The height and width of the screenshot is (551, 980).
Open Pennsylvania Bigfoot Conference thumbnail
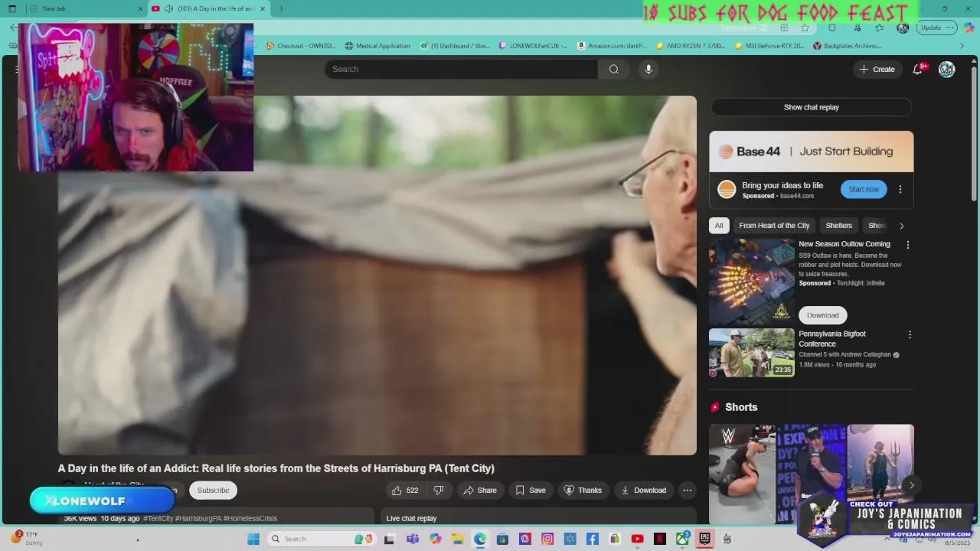[x=752, y=353]
